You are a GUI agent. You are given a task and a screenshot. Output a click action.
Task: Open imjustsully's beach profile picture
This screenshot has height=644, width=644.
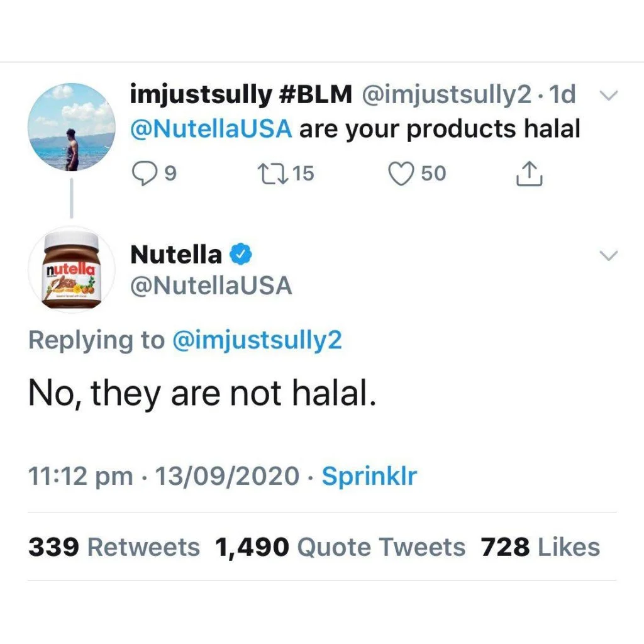[72, 128]
